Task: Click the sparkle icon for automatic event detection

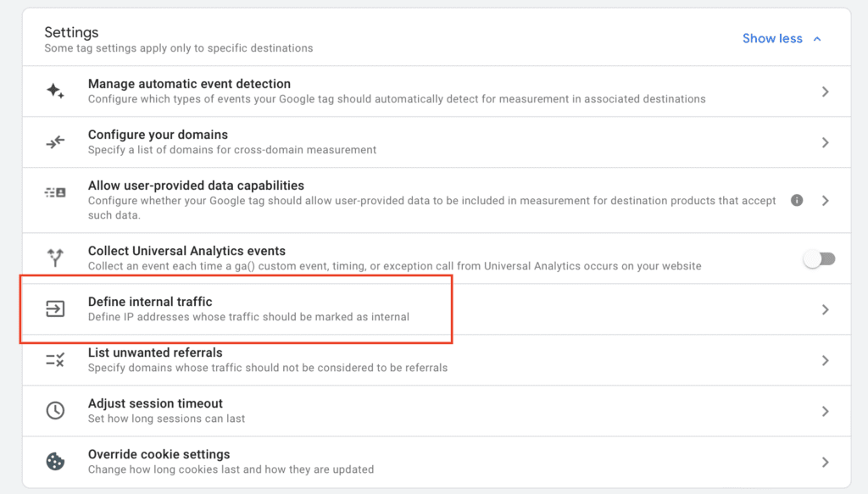Action: pyautogui.click(x=55, y=92)
